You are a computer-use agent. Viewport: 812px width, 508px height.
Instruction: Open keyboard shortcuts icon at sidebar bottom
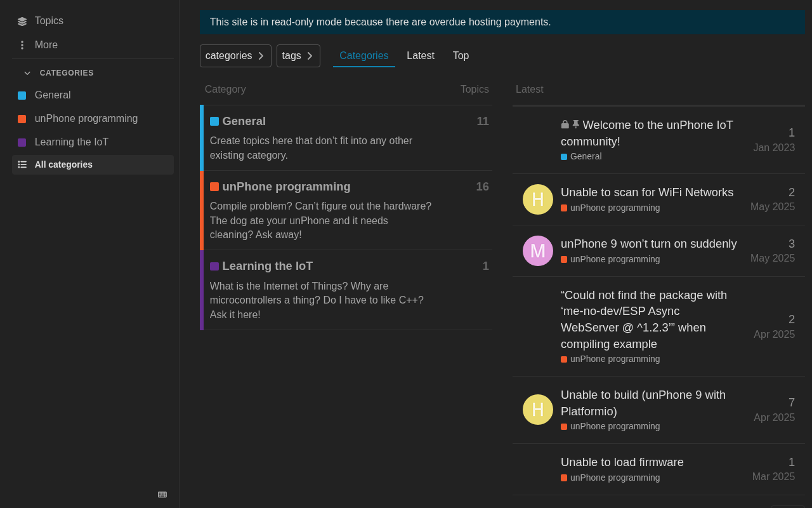pos(162,495)
